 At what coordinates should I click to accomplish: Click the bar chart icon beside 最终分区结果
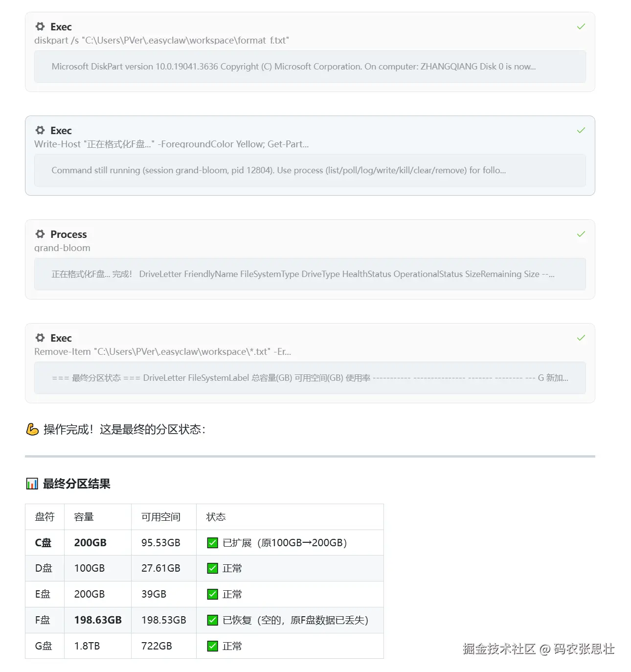coord(32,484)
